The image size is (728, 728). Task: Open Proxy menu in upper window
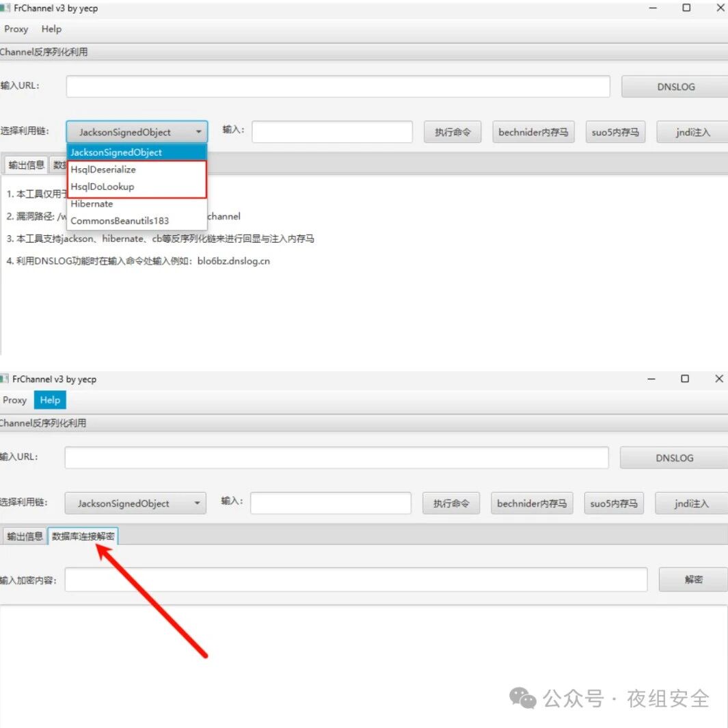16,29
